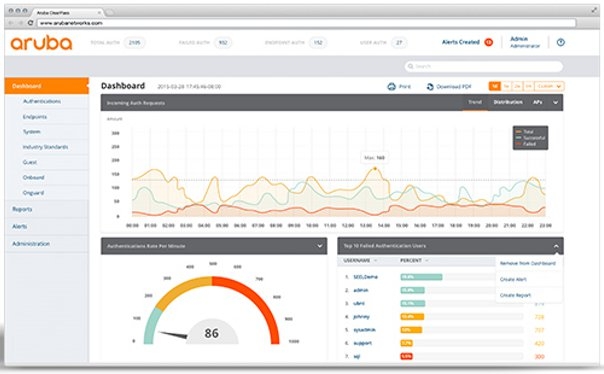
Task: Click the green percent bar for the first user
Action: tap(421, 277)
